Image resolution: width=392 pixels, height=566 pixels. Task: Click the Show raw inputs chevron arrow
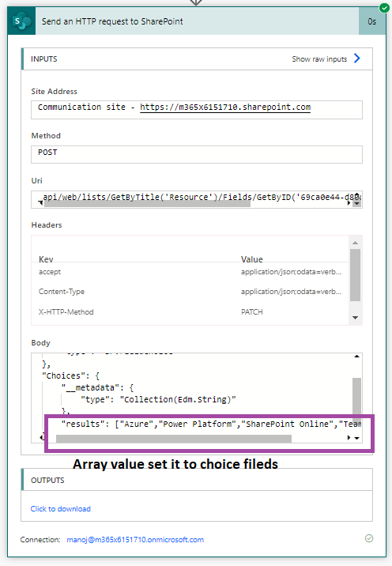[357, 58]
